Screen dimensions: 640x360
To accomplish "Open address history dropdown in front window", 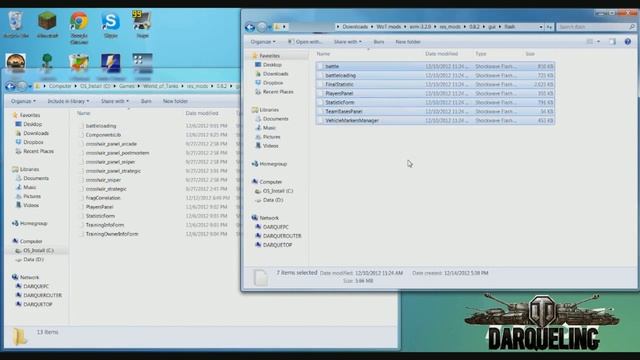I will (x=541, y=27).
